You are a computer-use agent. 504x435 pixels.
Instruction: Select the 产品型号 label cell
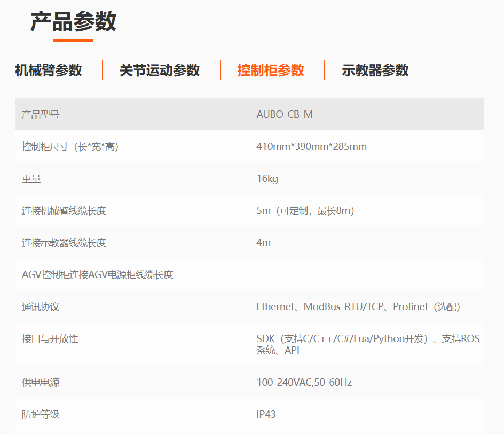(41, 114)
